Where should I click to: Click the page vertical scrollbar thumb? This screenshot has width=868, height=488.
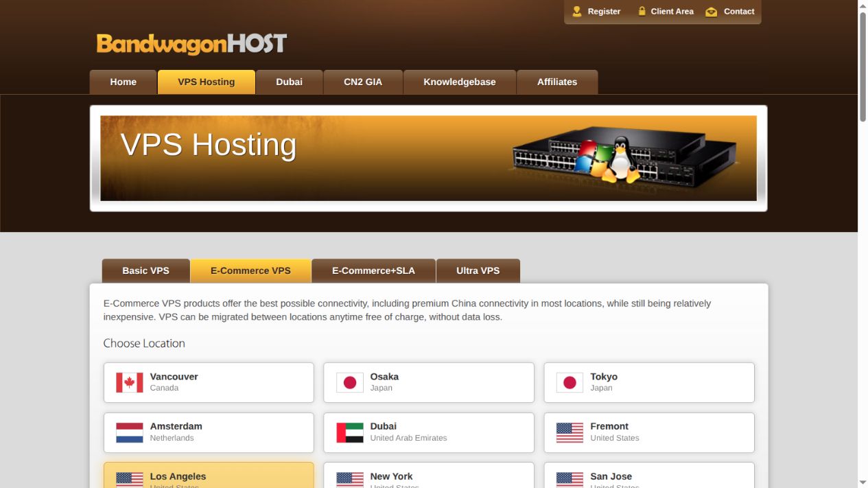coord(863,67)
